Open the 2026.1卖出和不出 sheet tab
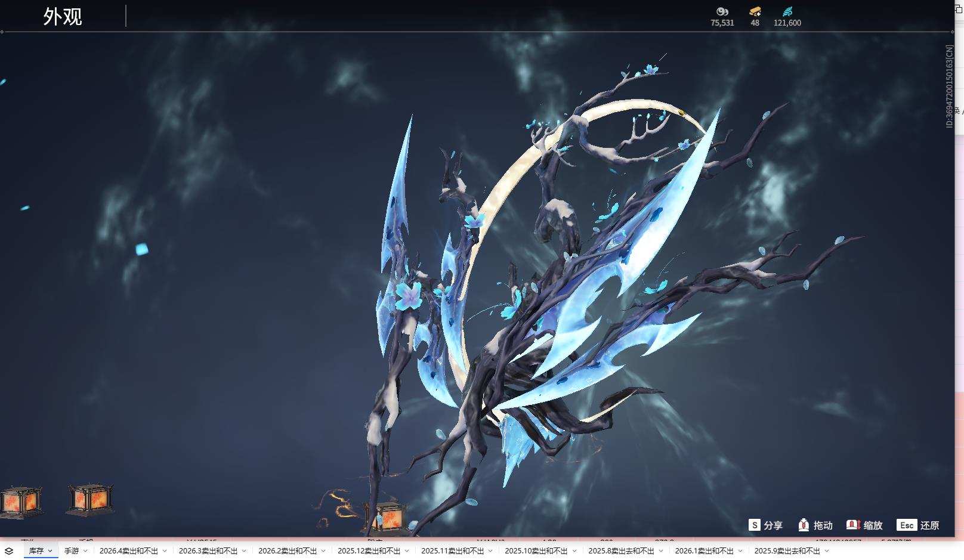The image size is (964, 560). pos(705,551)
